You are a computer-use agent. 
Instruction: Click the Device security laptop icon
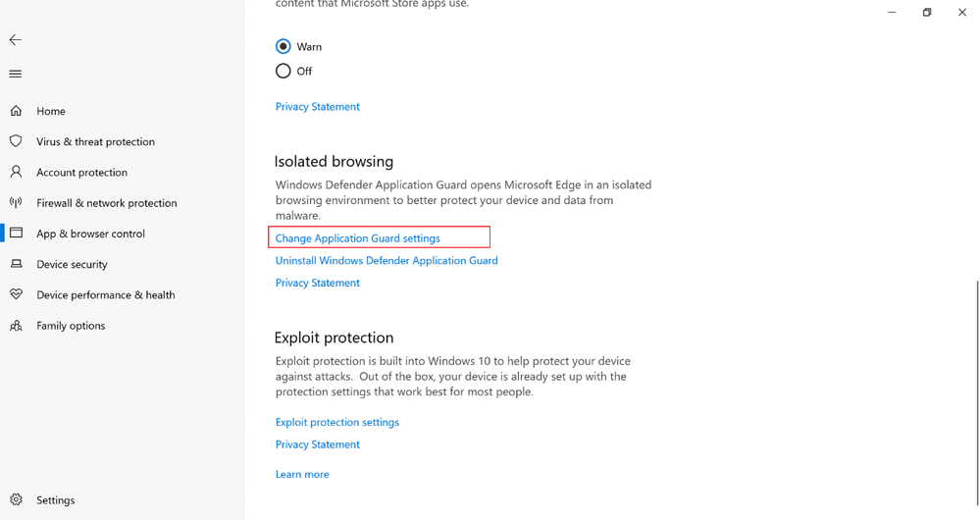17,264
